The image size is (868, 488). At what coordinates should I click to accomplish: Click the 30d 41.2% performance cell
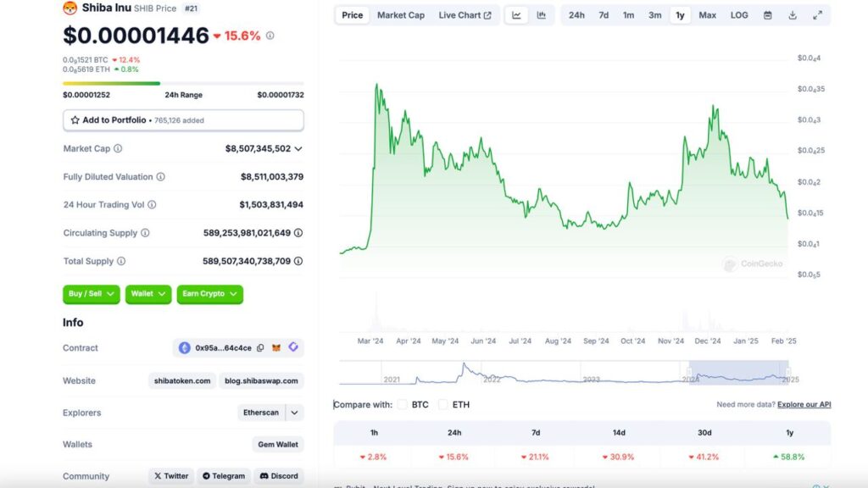(x=704, y=457)
